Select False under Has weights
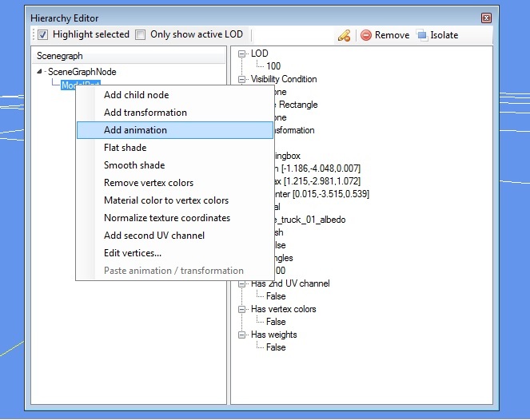 point(276,347)
